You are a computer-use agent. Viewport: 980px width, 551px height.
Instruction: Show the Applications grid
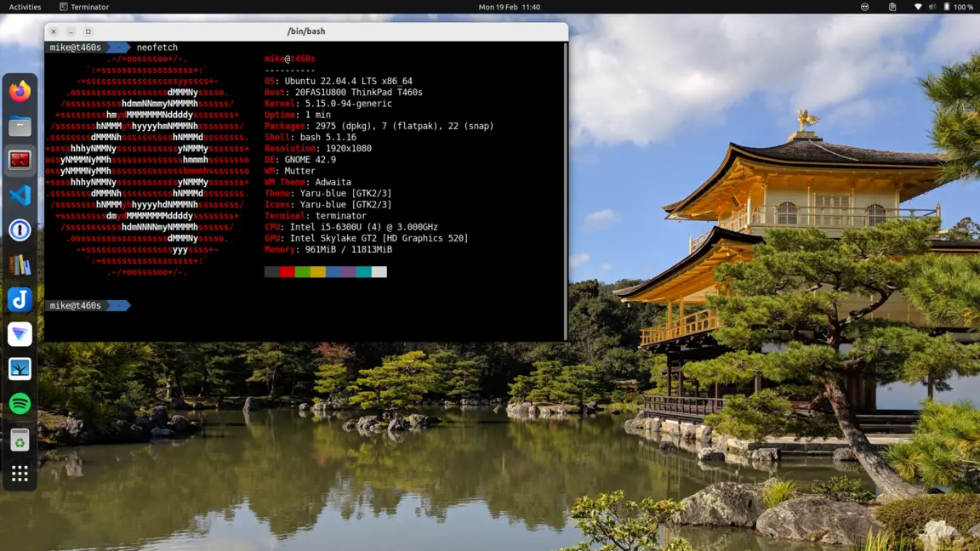(20, 473)
